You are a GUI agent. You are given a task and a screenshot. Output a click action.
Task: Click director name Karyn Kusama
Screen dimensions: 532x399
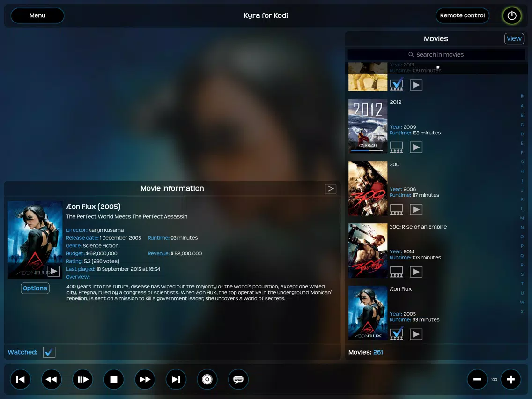point(106,230)
